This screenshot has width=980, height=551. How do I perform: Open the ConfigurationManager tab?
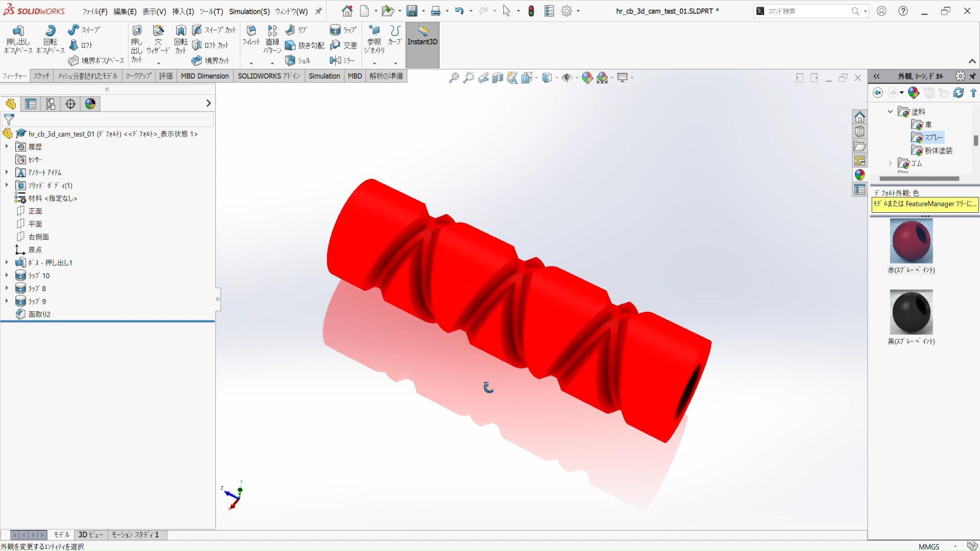(51, 104)
